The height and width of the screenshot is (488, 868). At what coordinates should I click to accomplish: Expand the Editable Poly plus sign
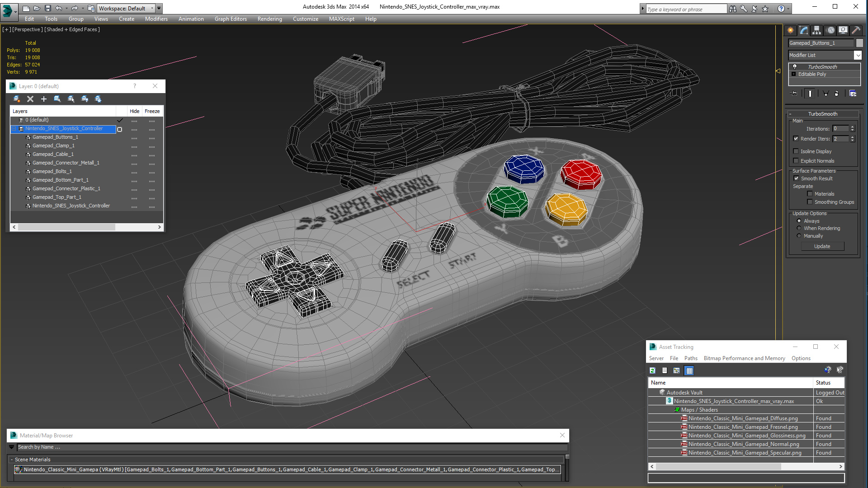click(793, 74)
